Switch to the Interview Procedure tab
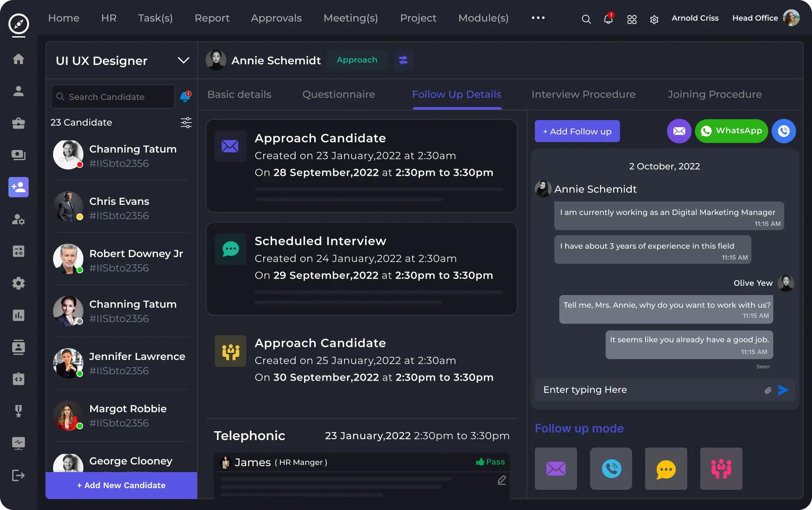Screen dimensions: 812x510 pyautogui.click(x=583, y=94)
